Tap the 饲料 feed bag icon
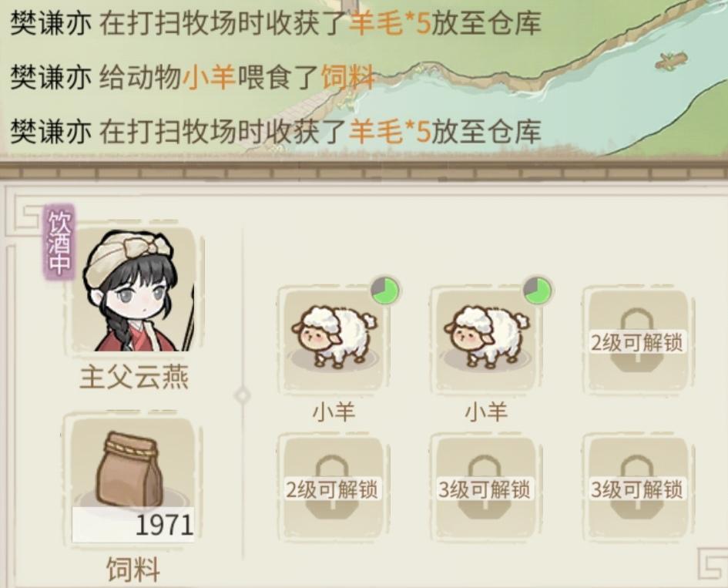The height and width of the screenshot is (588, 728). point(133,470)
